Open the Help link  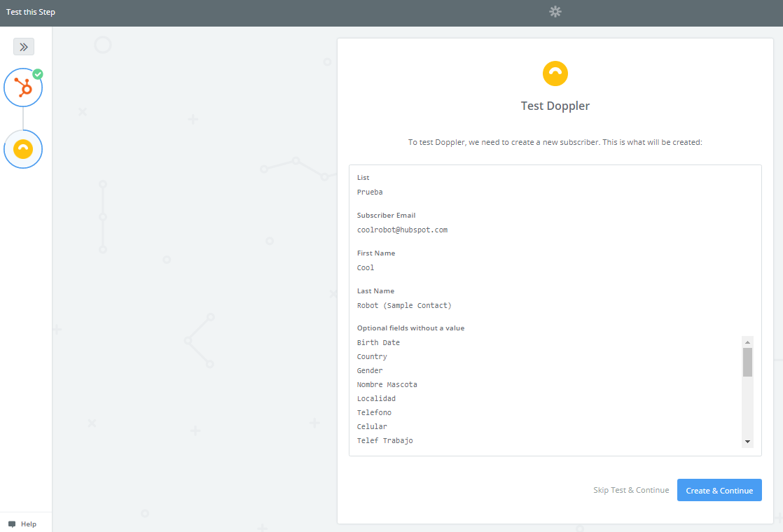point(29,524)
